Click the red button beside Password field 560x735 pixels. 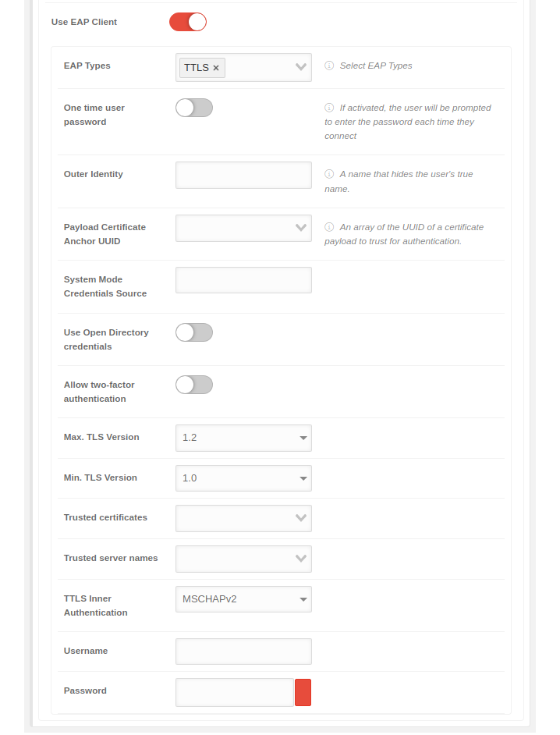tap(303, 692)
